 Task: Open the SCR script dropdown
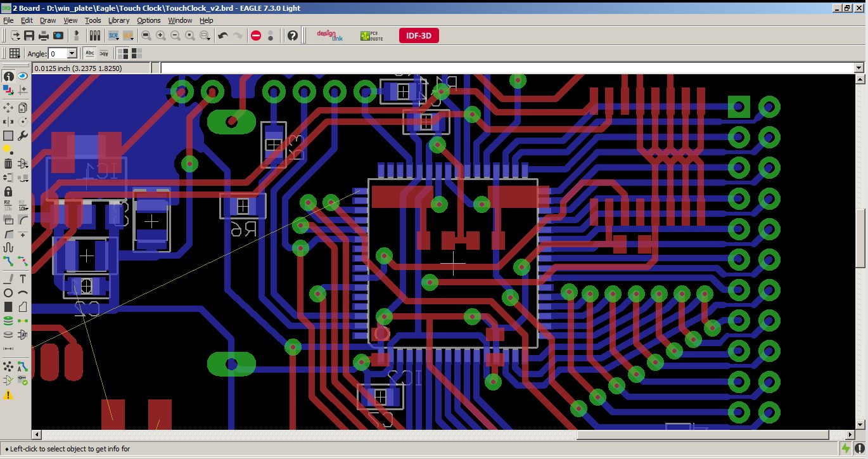[113, 36]
